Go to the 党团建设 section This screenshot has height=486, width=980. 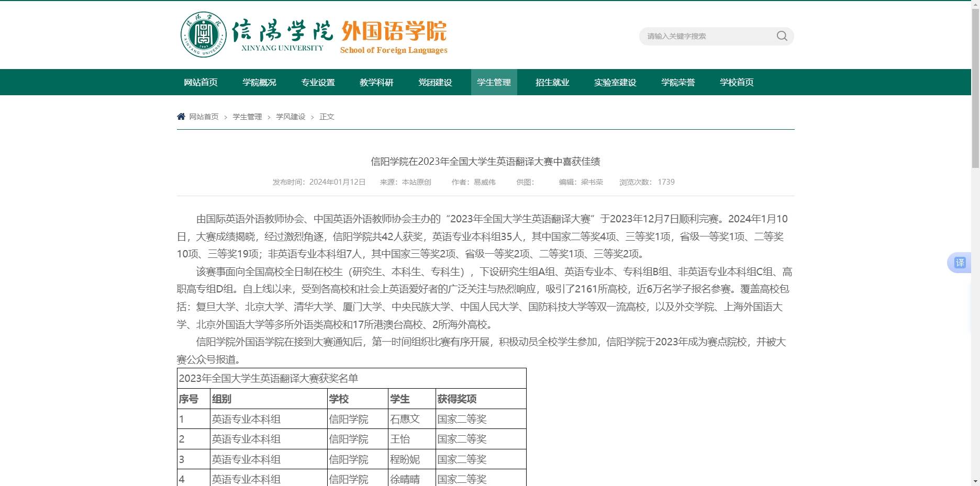pyautogui.click(x=435, y=82)
